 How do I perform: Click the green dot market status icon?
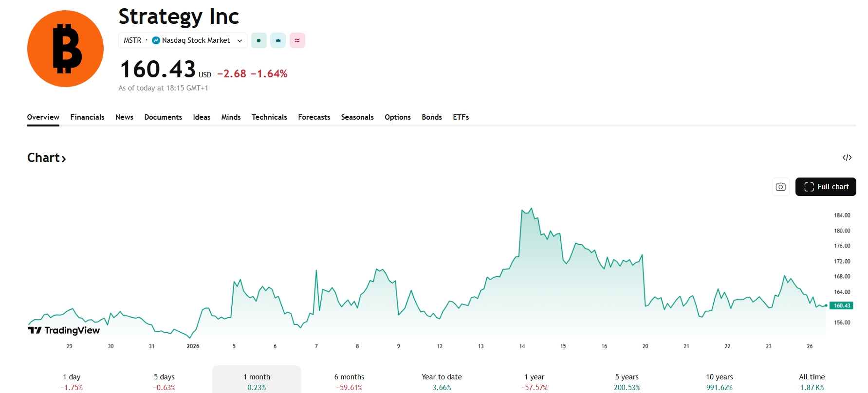259,40
